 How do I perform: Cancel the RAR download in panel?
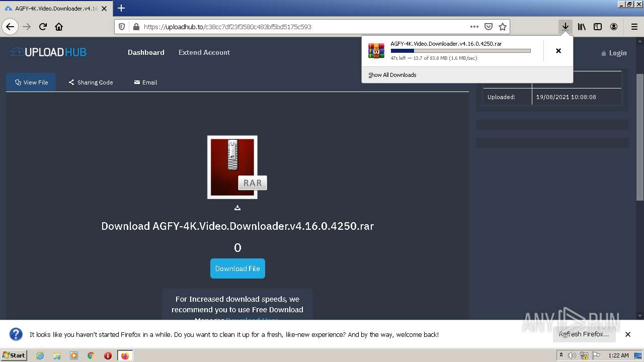click(x=558, y=51)
